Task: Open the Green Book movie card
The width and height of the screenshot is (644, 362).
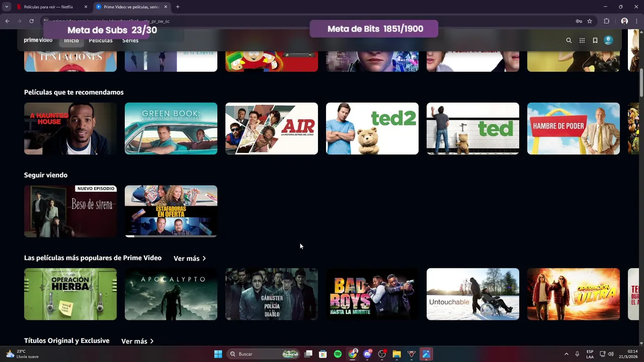Action: point(171,129)
